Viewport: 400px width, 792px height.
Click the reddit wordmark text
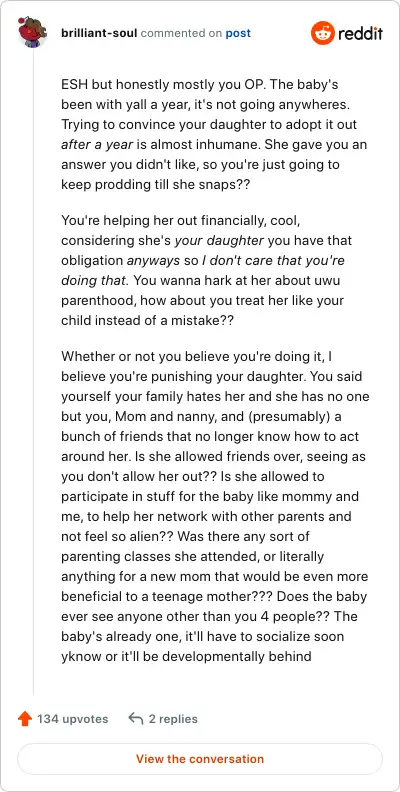click(x=361, y=33)
